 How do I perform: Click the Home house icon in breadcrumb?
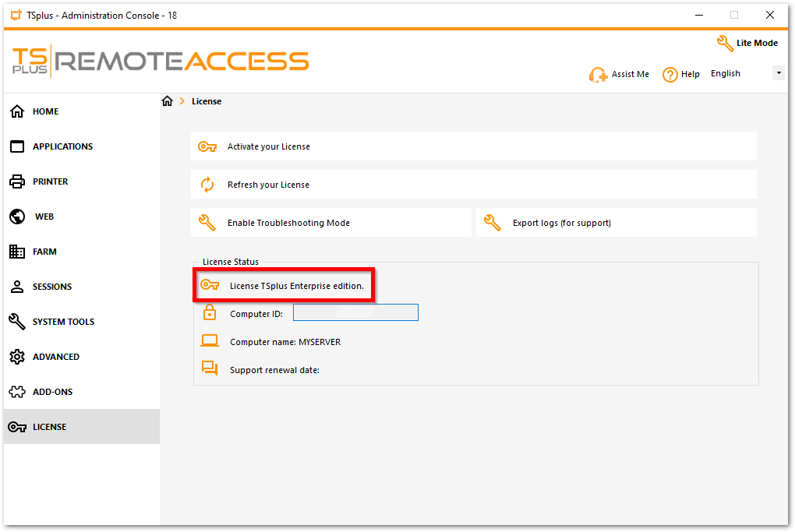click(x=167, y=101)
